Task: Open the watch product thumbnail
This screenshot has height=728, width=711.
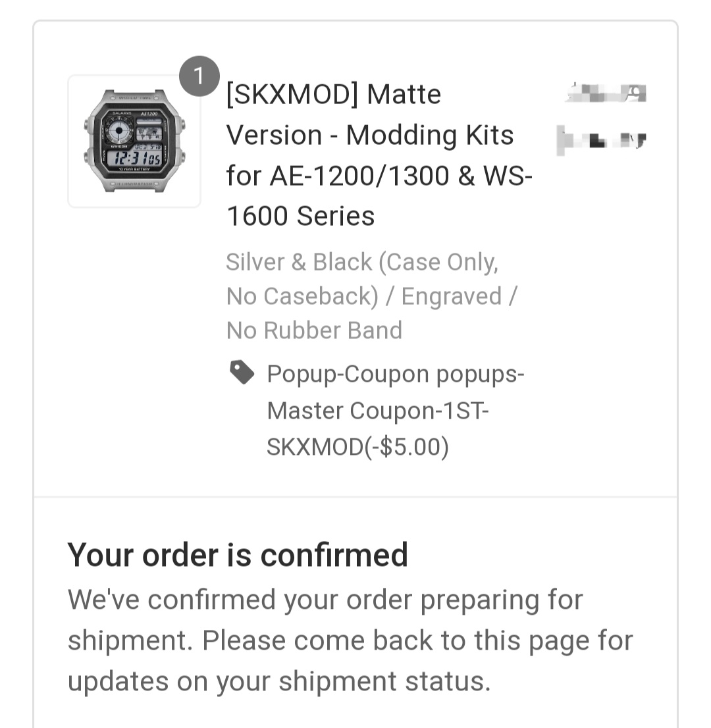Action: coord(134,141)
